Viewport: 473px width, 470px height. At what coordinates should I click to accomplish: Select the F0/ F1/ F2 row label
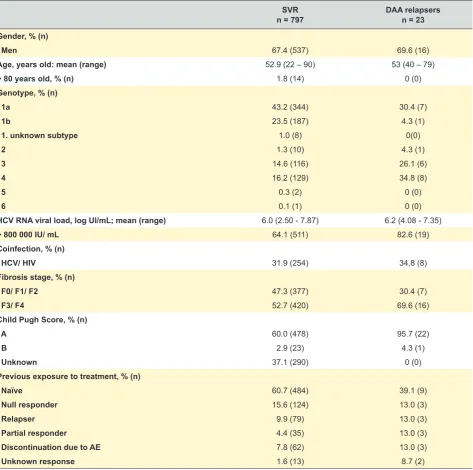point(20,291)
